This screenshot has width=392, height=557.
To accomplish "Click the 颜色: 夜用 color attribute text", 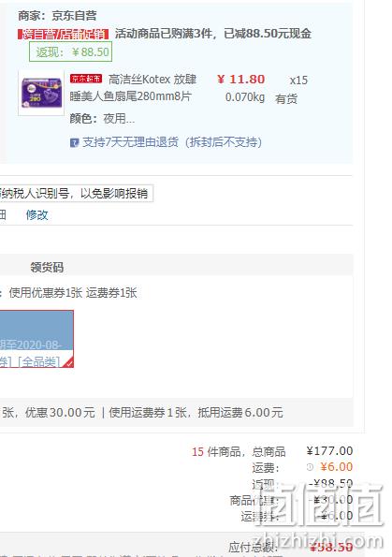I will tap(102, 118).
